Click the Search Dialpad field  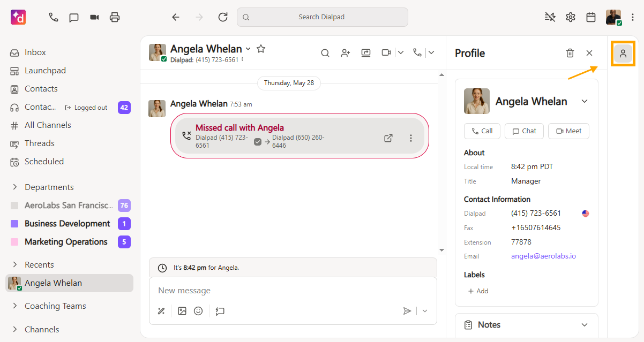[323, 17]
